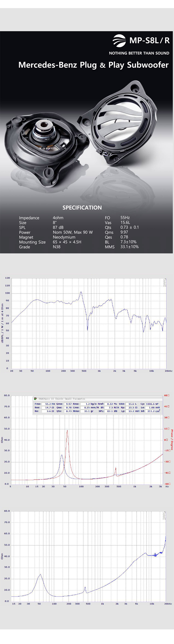
Task: Click the Grade value N38
Action: (57, 247)
